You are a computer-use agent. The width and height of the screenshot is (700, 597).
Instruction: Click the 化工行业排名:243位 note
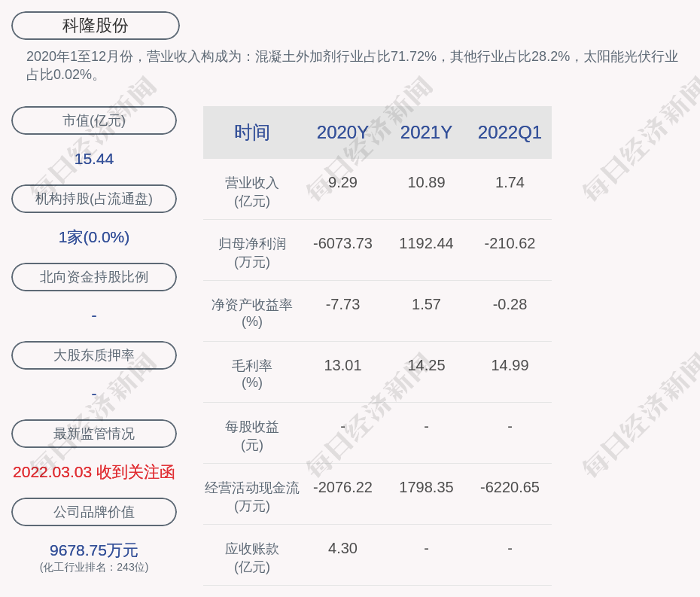point(94,567)
